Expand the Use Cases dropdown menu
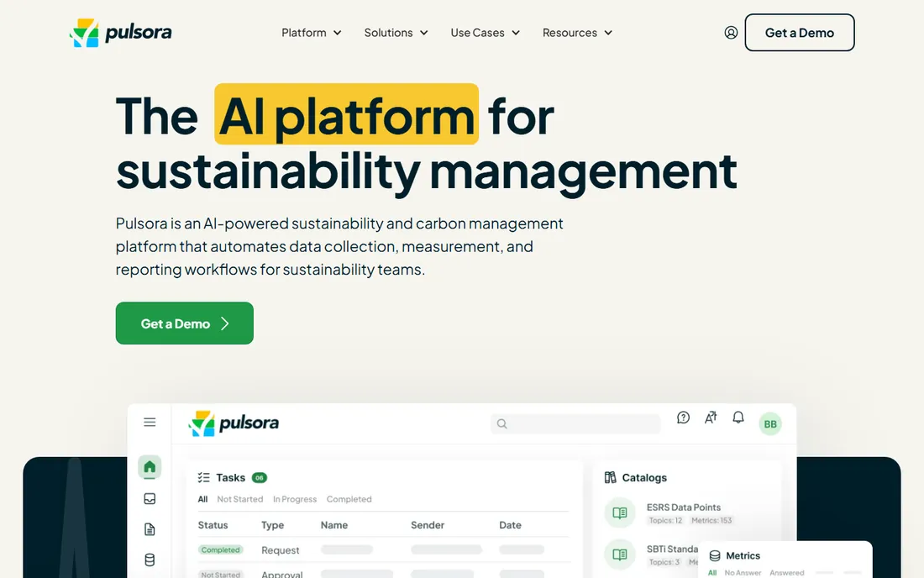Image resolution: width=924 pixels, height=578 pixels. (485, 33)
